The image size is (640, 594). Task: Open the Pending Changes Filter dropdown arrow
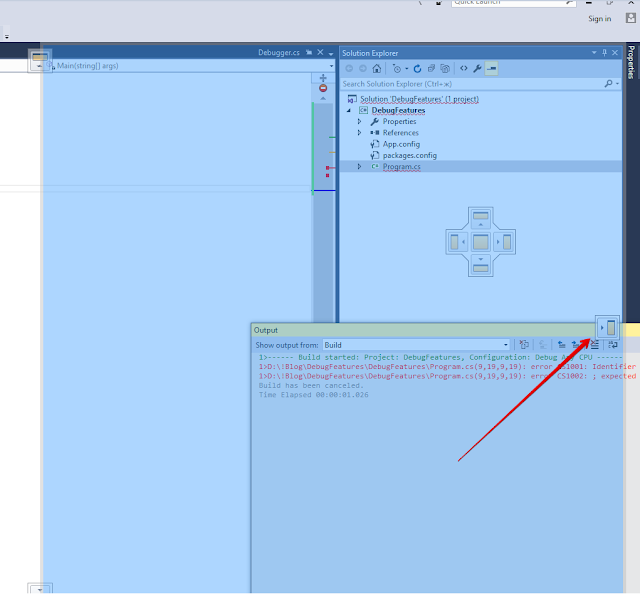point(407,69)
